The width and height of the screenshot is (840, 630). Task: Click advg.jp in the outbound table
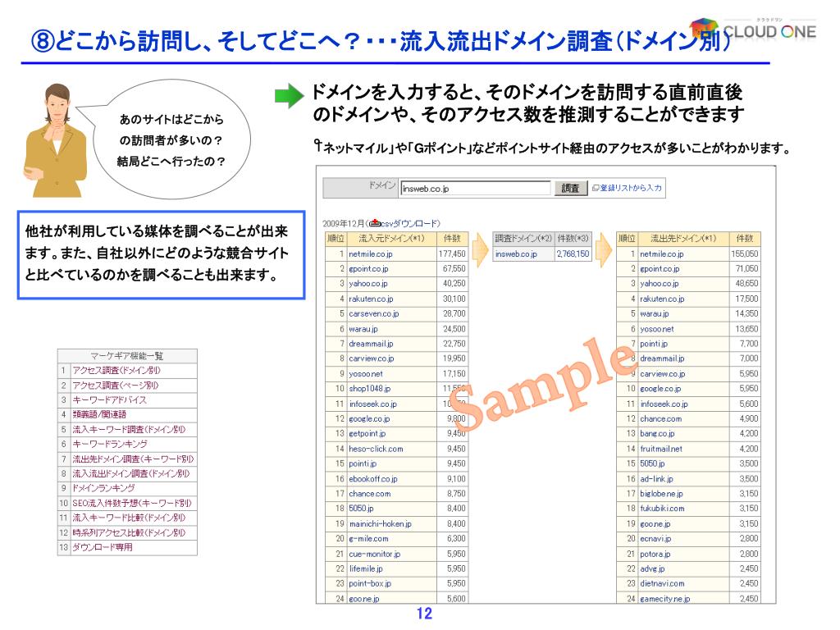coord(652,568)
